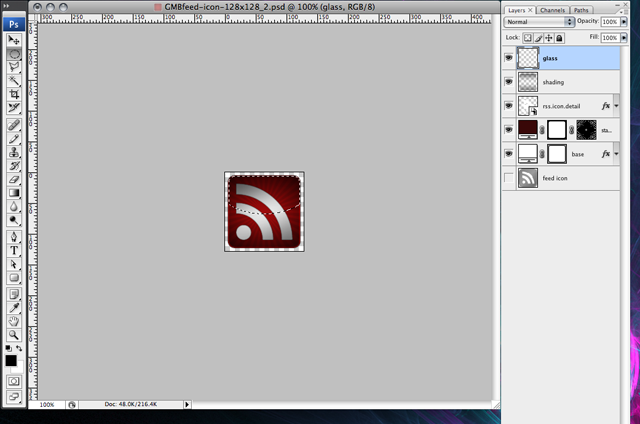The image size is (640, 424).
Task: Switch to the Channels tab
Action: coord(552,10)
